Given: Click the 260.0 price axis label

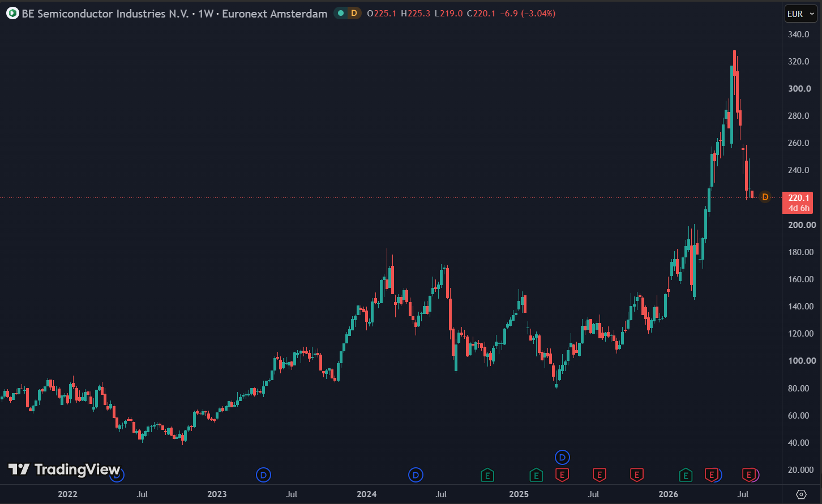Looking at the screenshot, I should (x=800, y=143).
